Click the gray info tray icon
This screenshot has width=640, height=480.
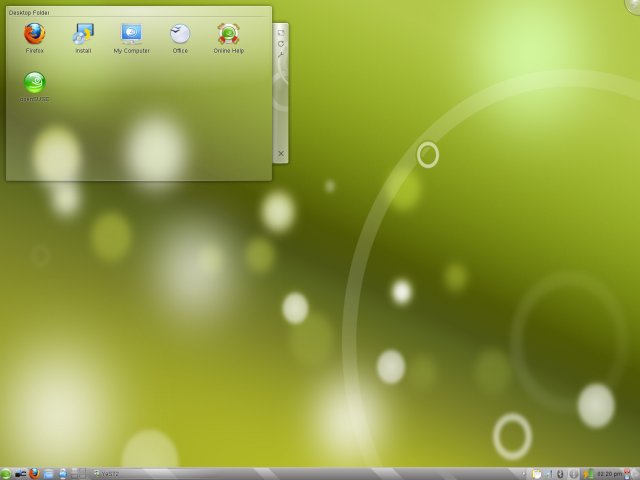(573, 474)
